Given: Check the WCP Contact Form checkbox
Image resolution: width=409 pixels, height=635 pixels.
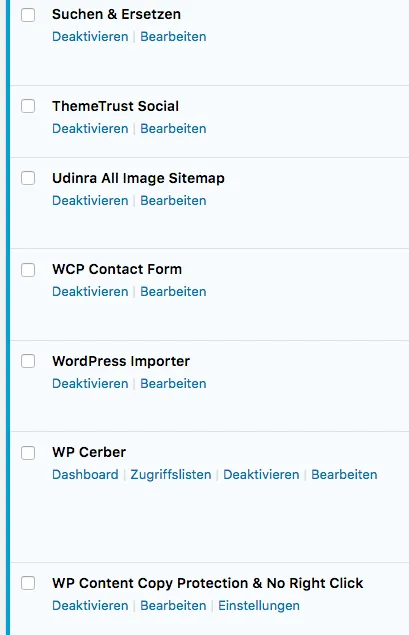Looking at the screenshot, I should tap(28, 270).
